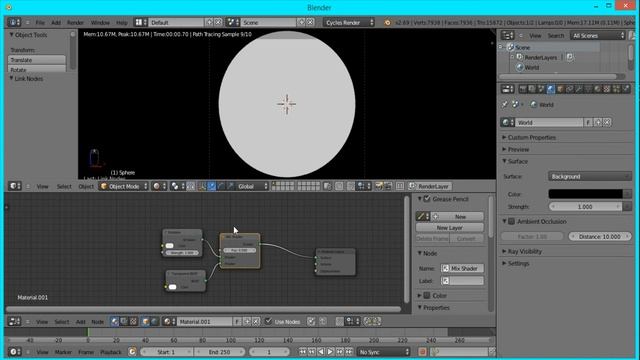This screenshot has width=640, height=360.
Task: Open Render menu in info header
Action: pyautogui.click(x=75, y=22)
